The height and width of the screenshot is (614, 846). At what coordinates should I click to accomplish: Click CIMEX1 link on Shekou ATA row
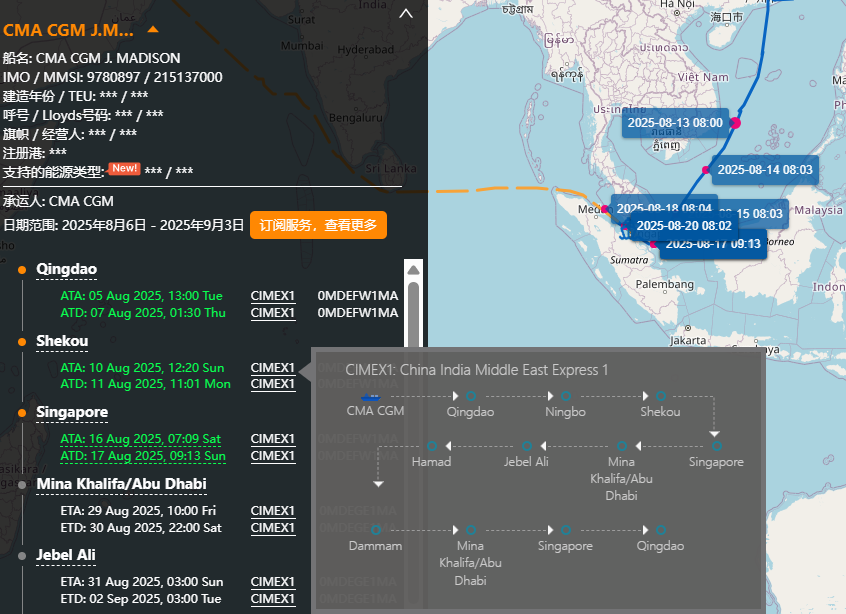pos(273,367)
